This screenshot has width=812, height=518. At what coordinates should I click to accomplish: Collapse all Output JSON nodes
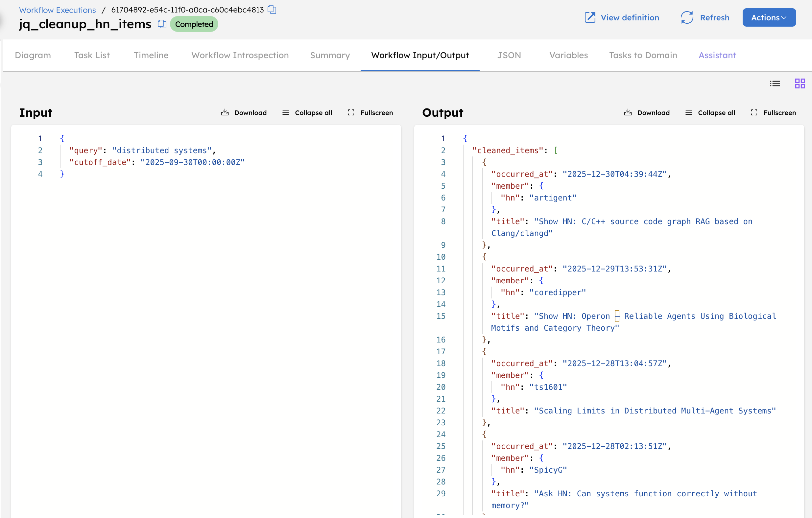click(x=710, y=113)
